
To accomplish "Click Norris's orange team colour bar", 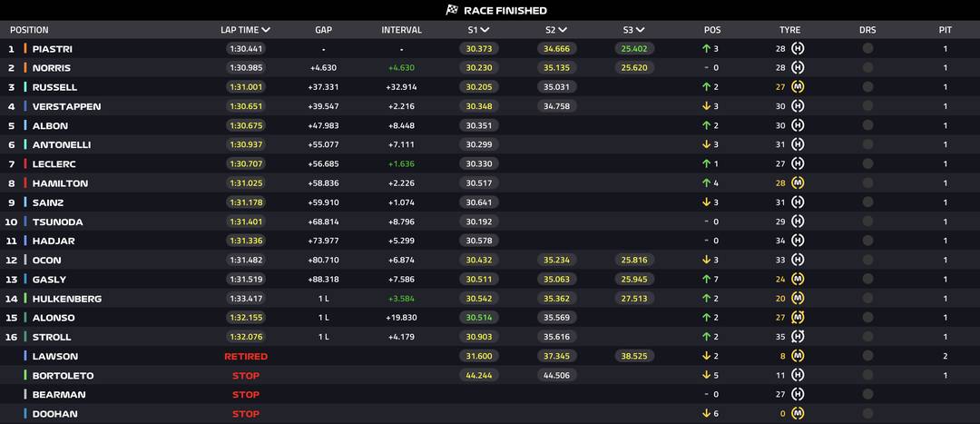I will point(25,67).
